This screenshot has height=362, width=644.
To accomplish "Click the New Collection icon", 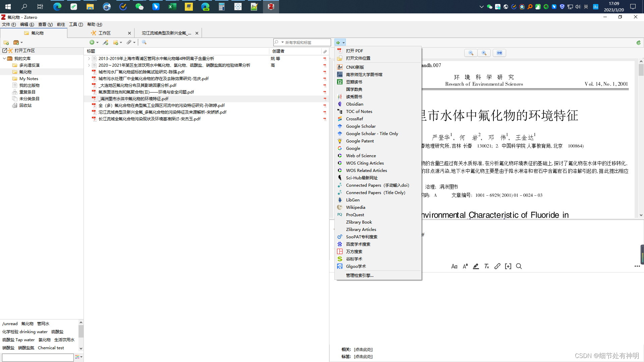I will [6, 43].
